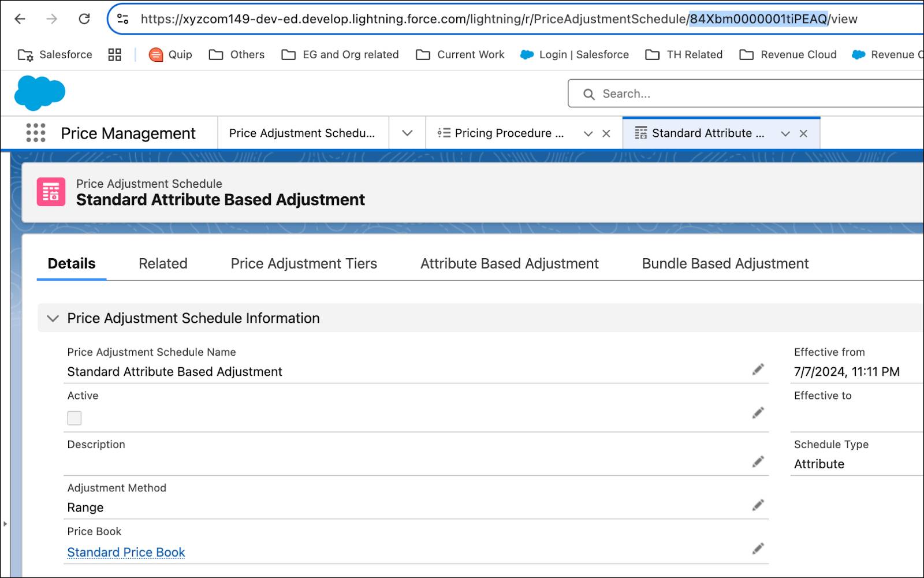Click the Search field in the header
The width and height of the screenshot is (924, 578).
[745, 94]
